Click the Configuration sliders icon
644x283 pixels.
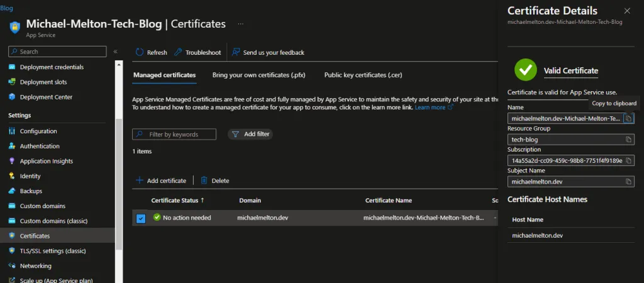(12, 131)
